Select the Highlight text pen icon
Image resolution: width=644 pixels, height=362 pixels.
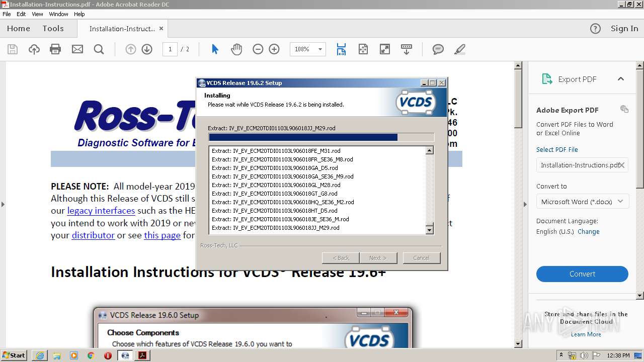click(459, 49)
